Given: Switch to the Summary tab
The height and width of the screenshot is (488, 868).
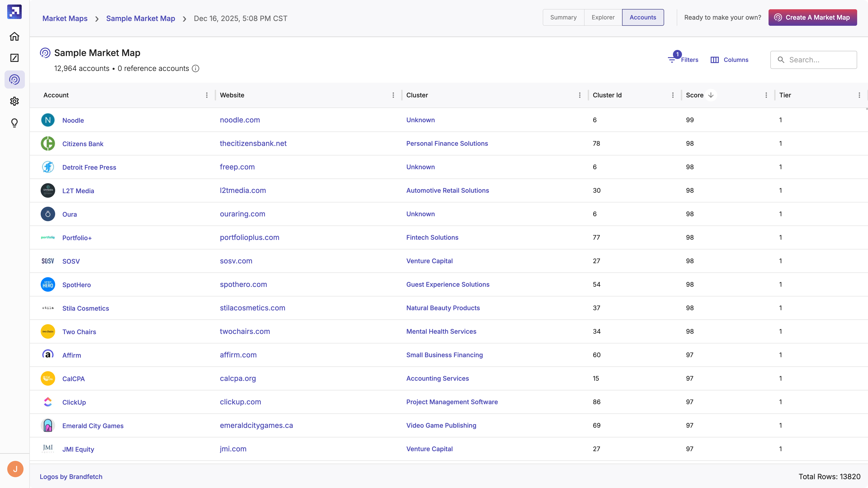Looking at the screenshot, I should tap(563, 17).
